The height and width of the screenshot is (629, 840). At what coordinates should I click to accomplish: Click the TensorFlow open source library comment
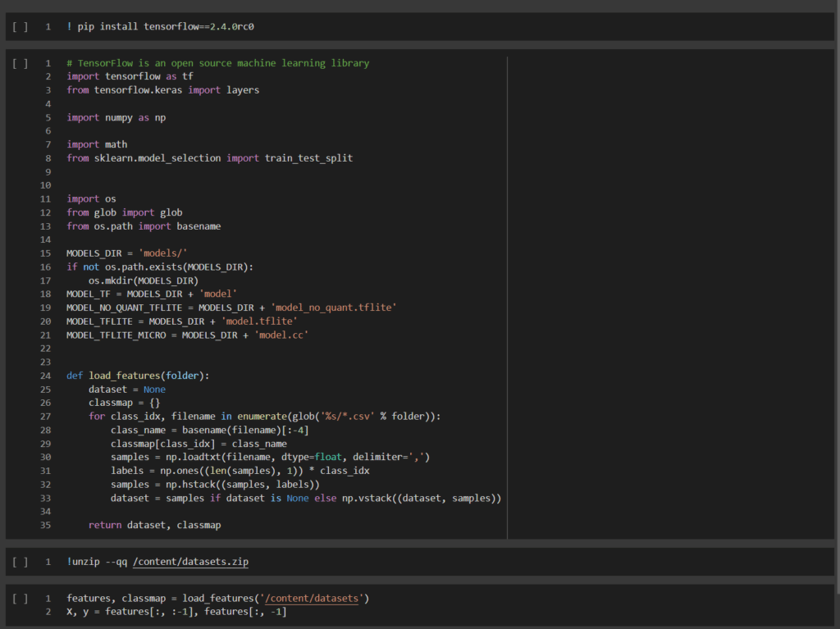[218, 63]
